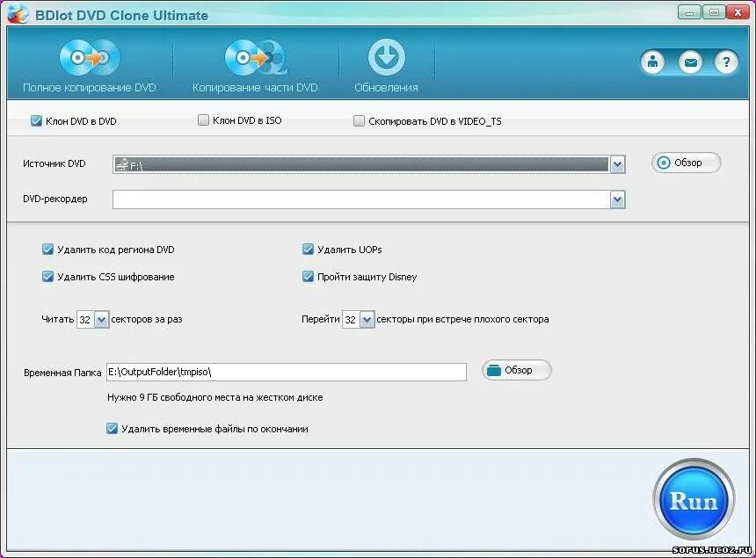Toggle Удалить CSS шифрование checkbox
This screenshot has width=756, height=558.
click(47, 277)
